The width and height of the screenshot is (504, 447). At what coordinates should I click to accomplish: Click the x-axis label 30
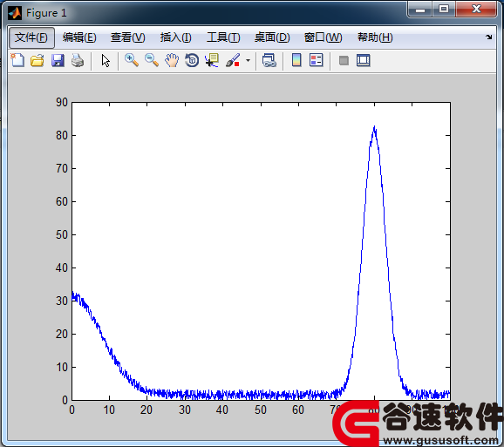tap(185, 410)
